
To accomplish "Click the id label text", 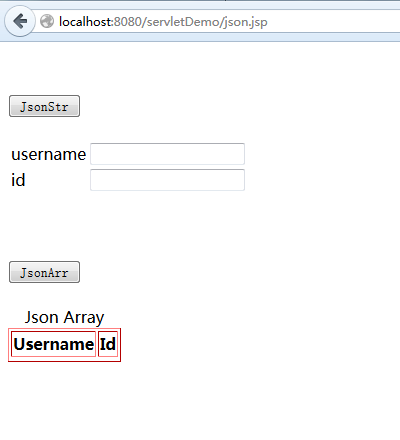I will [x=18, y=180].
